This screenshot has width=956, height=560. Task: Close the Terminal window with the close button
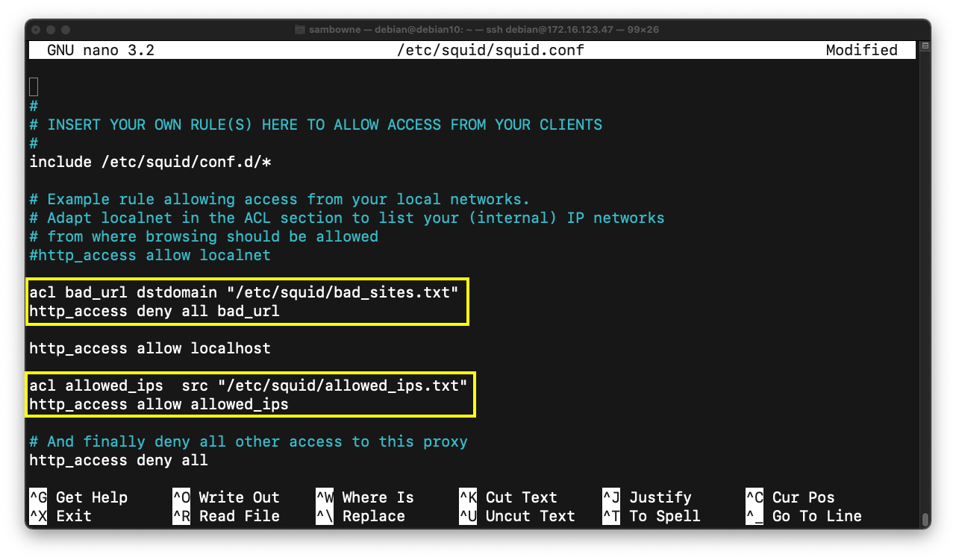point(37,30)
